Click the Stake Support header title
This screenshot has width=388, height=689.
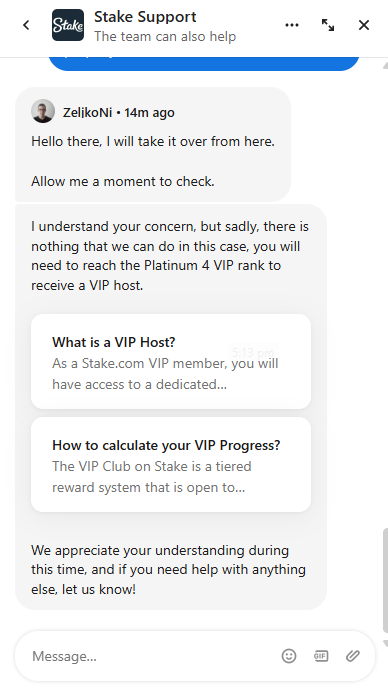145,17
